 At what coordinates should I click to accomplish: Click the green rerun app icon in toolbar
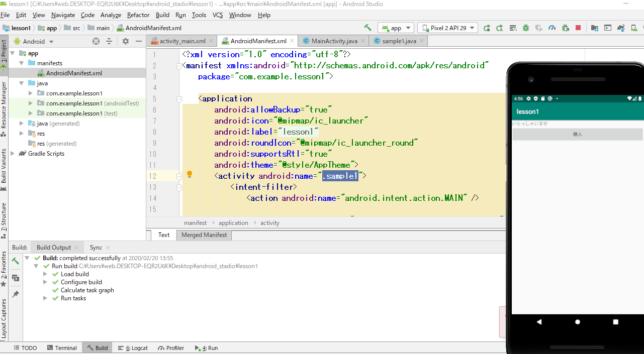[487, 28]
